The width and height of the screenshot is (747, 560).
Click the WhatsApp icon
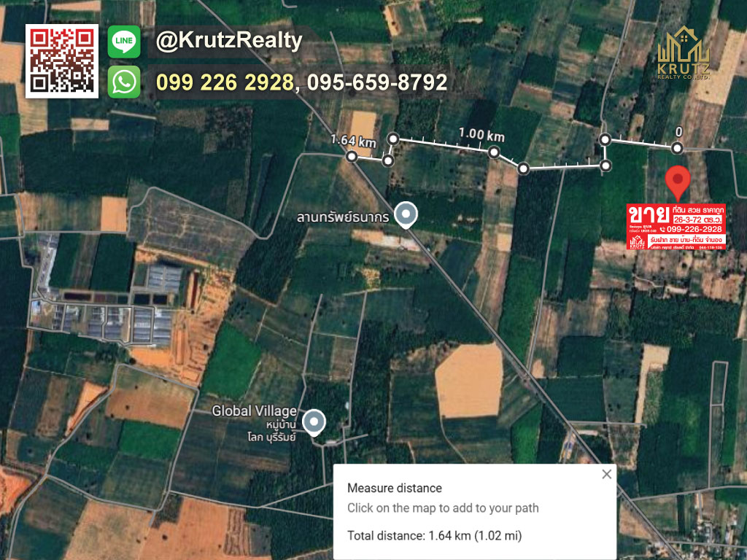[x=124, y=82]
